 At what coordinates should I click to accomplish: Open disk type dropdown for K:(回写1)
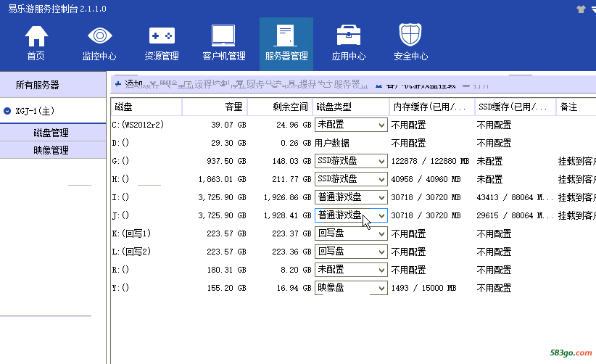click(x=351, y=233)
